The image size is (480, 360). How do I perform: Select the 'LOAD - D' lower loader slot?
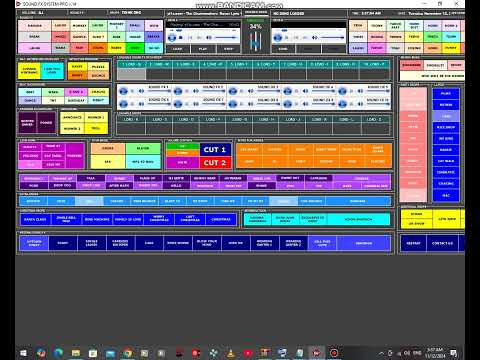[x=185, y=119]
